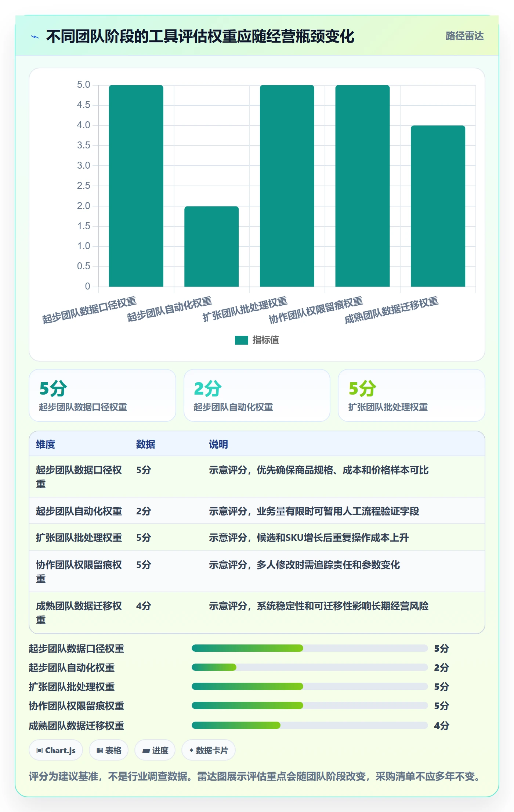
Task: Select the Chart.js tag chip
Action: tap(56, 750)
